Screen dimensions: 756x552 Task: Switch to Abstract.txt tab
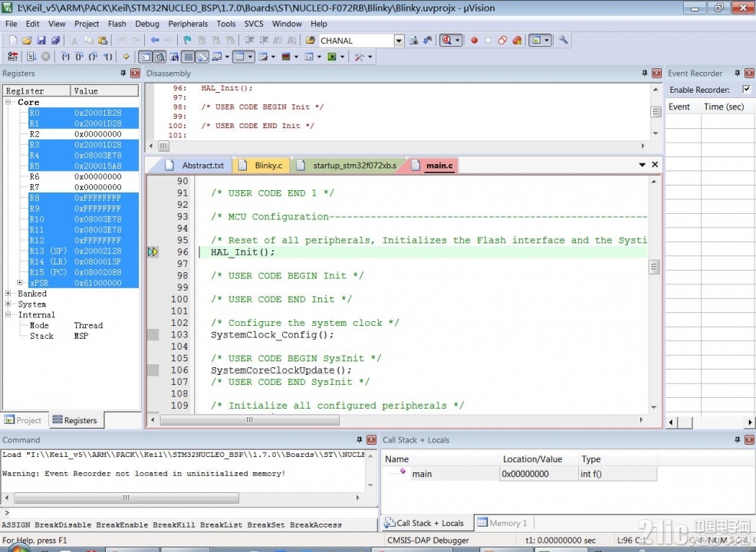click(196, 166)
